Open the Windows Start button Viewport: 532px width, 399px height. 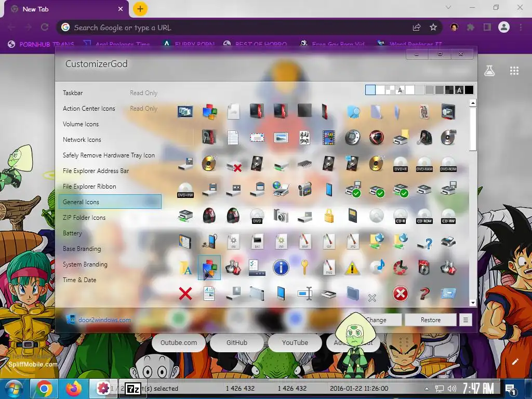(13, 389)
